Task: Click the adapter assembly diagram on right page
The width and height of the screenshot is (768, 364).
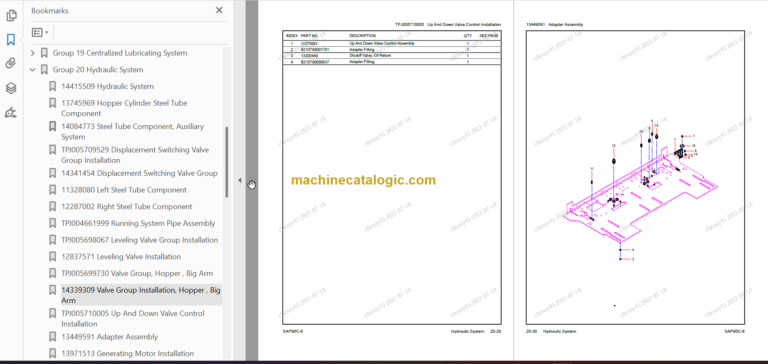Action: click(x=640, y=191)
